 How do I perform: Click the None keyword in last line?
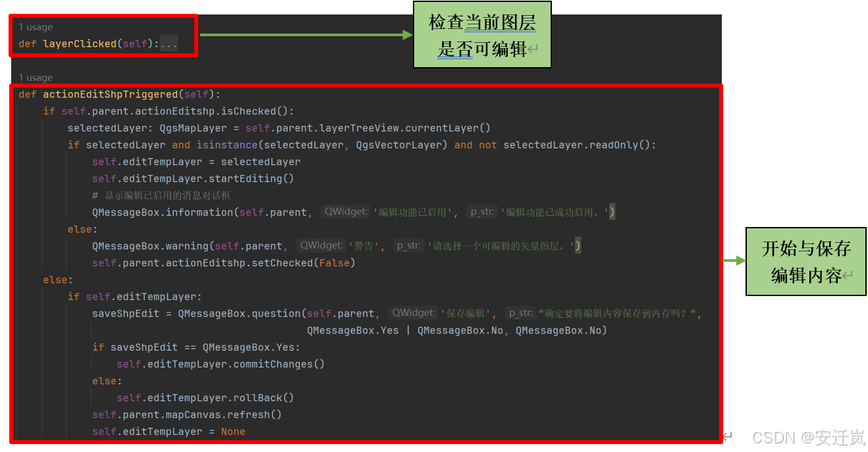233,432
